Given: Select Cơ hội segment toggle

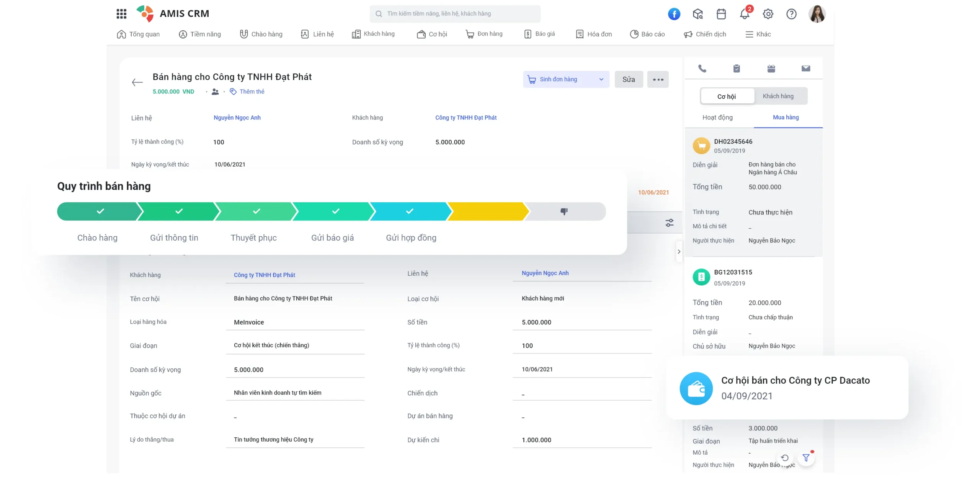Looking at the screenshot, I should click(726, 96).
